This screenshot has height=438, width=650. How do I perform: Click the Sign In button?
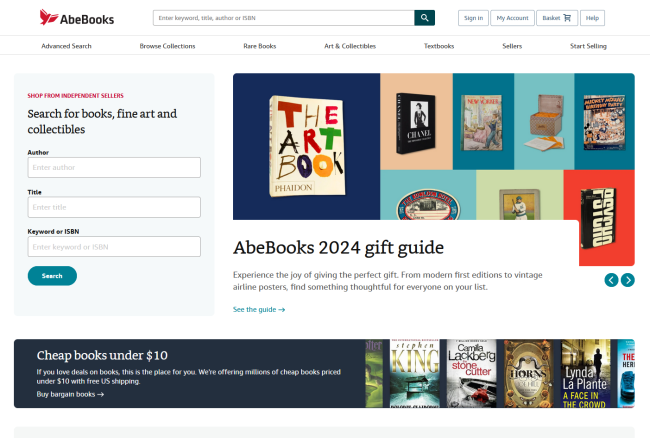[473, 18]
